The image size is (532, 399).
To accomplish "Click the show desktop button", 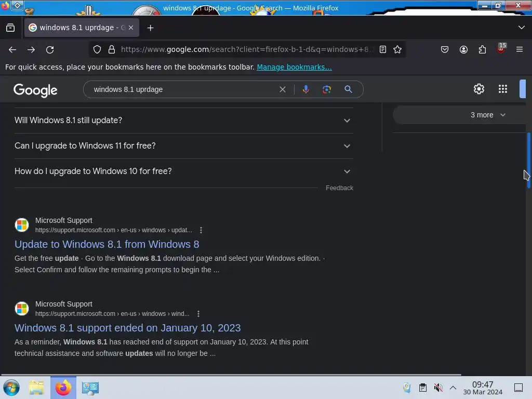I will pos(518,388).
